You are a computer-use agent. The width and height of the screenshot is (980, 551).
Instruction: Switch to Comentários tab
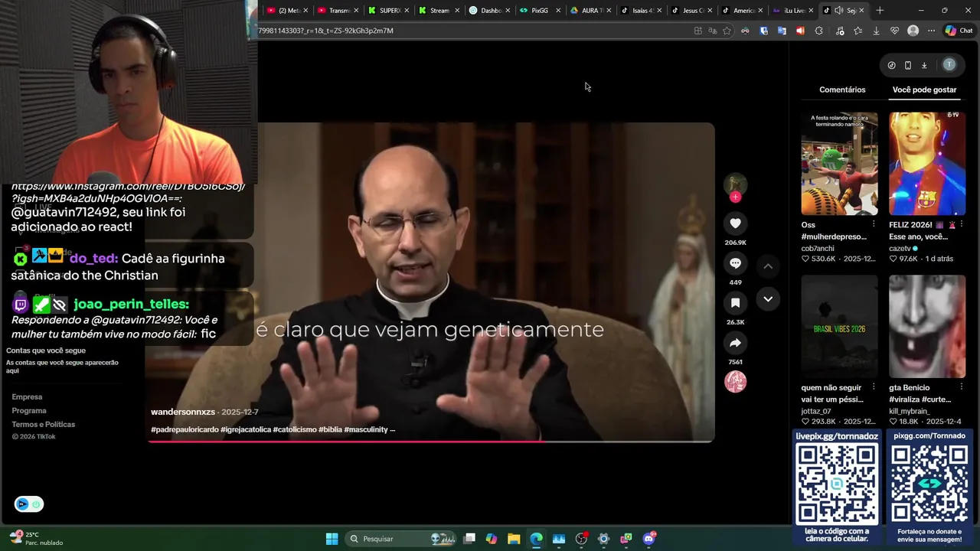842,90
